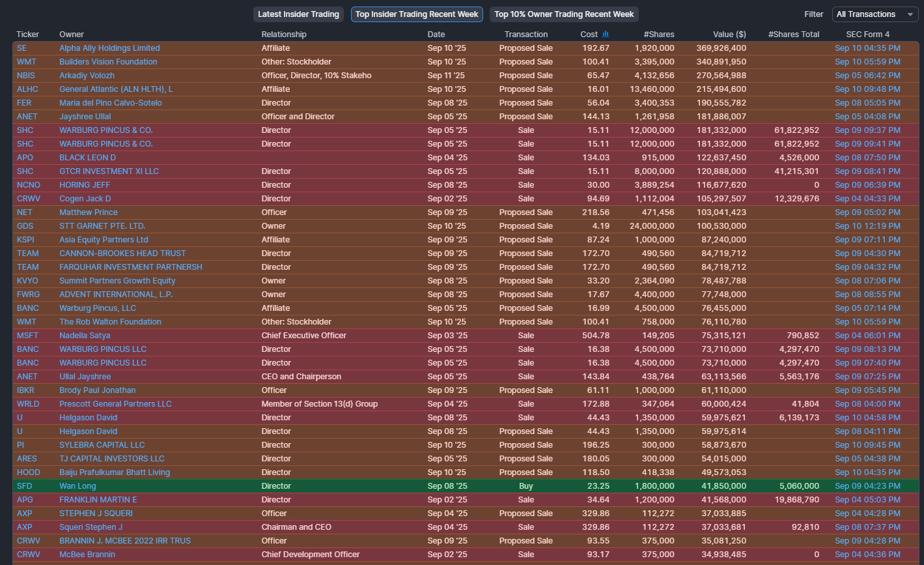Open the SE ticker link
The height and width of the screenshot is (565, 924).
click(22, 48)
